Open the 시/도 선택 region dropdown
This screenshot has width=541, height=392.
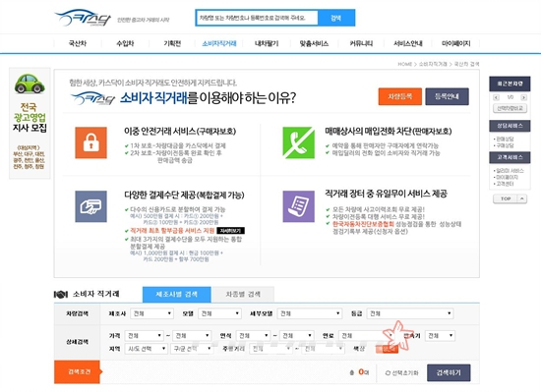click(147, 349)
